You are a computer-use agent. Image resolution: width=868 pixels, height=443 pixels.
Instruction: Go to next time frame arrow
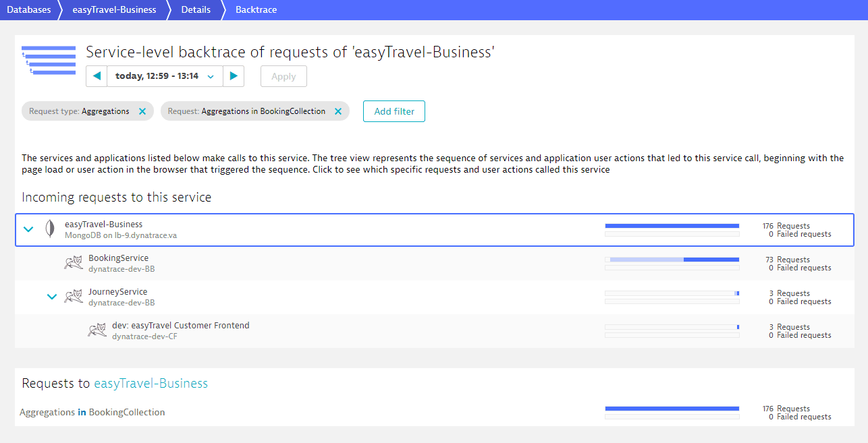(234, 76)
